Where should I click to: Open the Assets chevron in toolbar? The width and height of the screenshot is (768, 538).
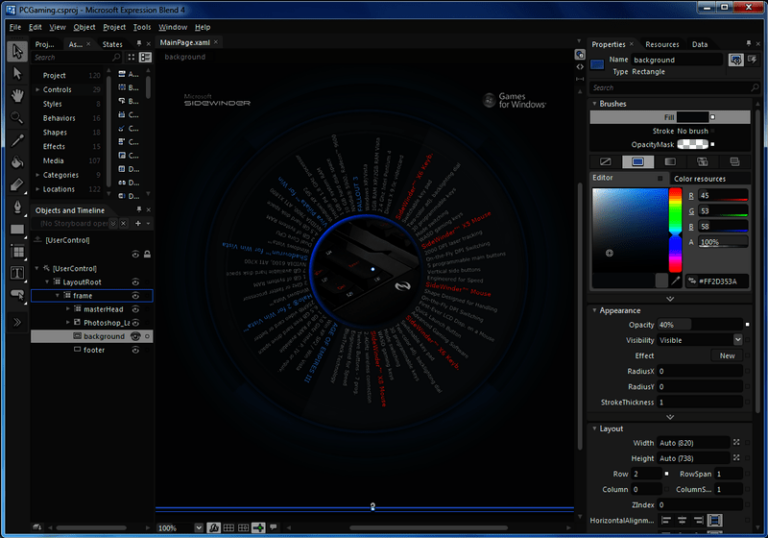coord(17,322)
